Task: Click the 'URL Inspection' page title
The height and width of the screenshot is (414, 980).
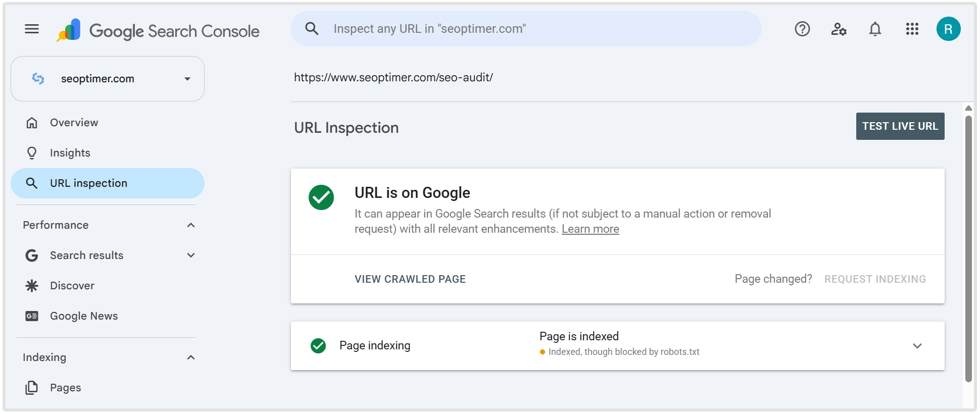Action: tap(347, 128)
